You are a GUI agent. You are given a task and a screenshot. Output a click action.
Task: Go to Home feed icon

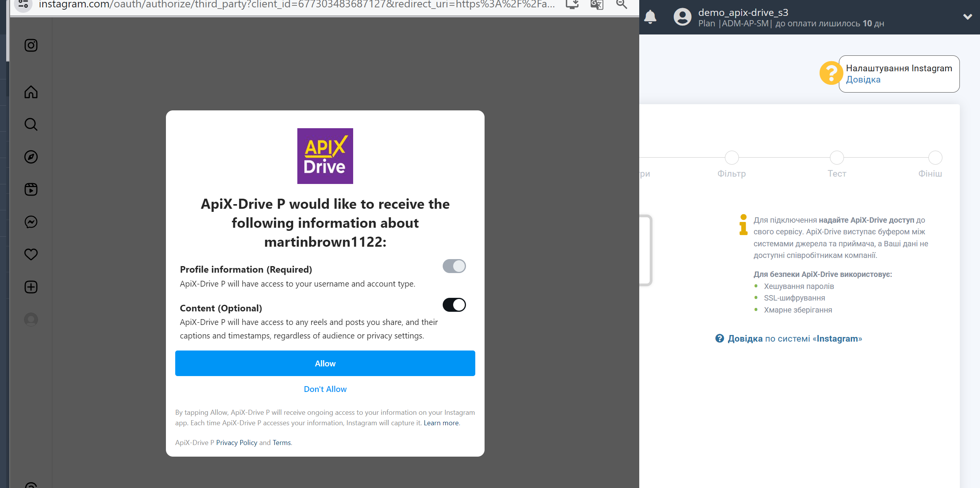pyautogui.click(x=31, y=92)
